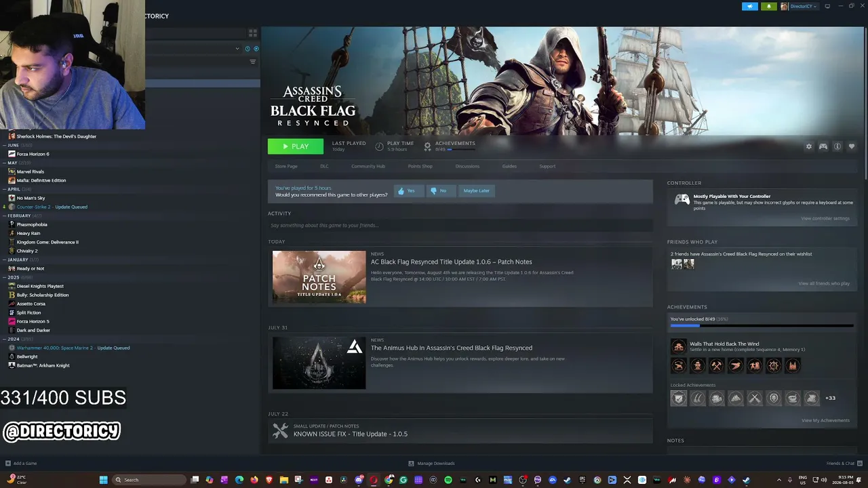Open the Store Page tab
This screenshot has width=868, height=488.
pos(286,166)
